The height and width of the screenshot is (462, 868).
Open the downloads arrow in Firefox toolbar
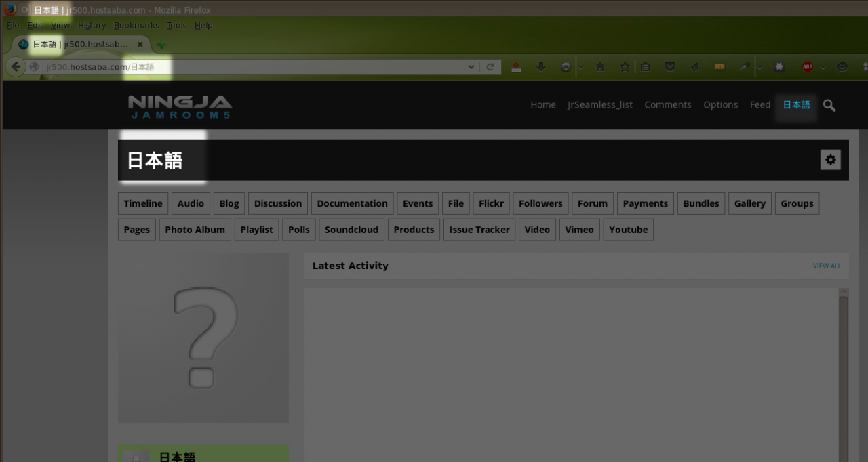point(540,67)
